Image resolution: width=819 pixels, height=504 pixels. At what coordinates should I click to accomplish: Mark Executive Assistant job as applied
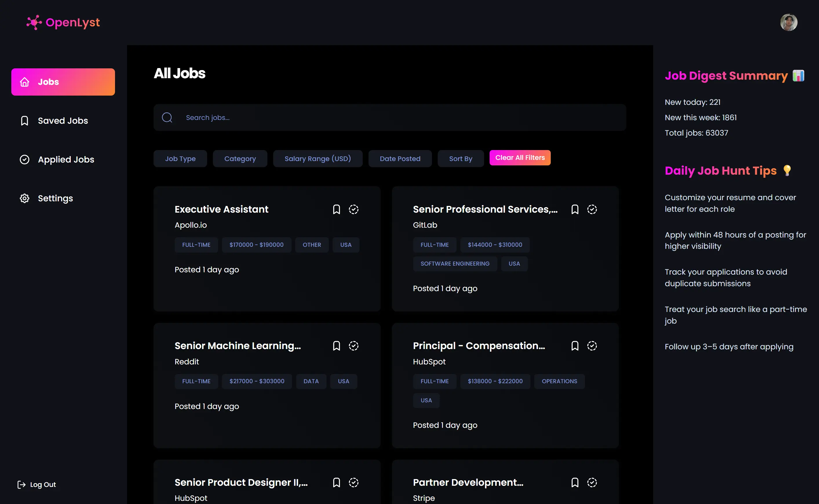[x=353, y=209]
